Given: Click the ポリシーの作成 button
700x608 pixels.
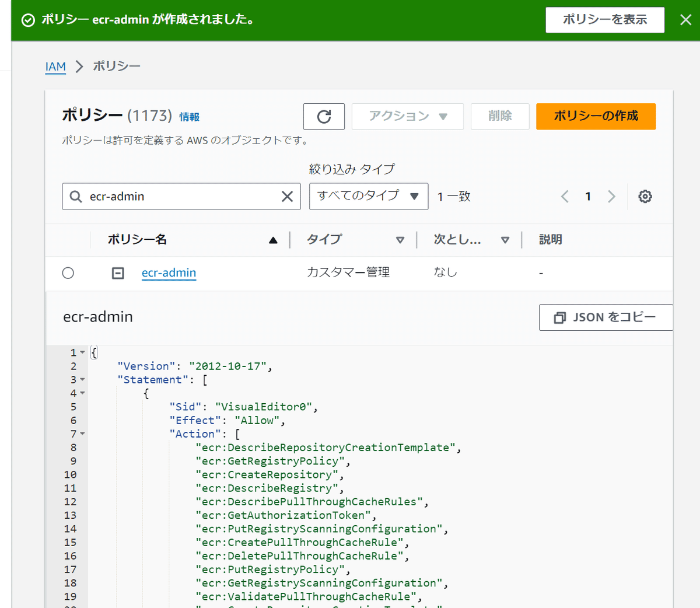Looking at the screenshot, I should [596, 116].
